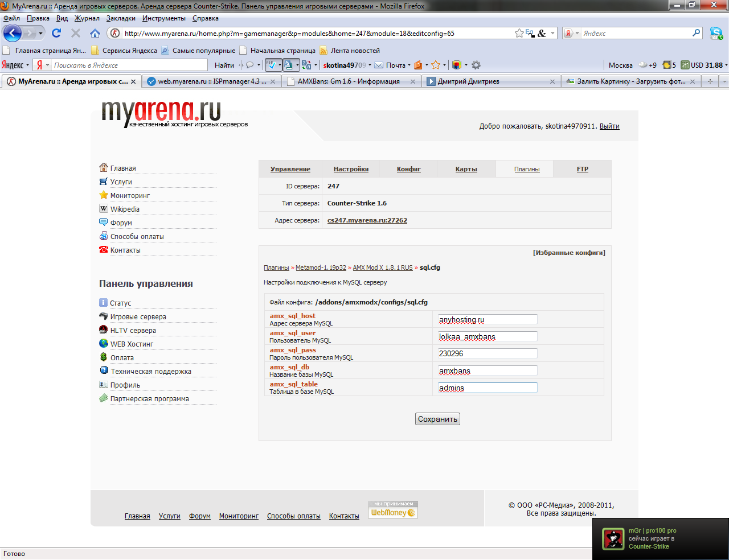Open the FTP server tab
This screenshot has width=729, height=560.
click(x=583, y=169)
